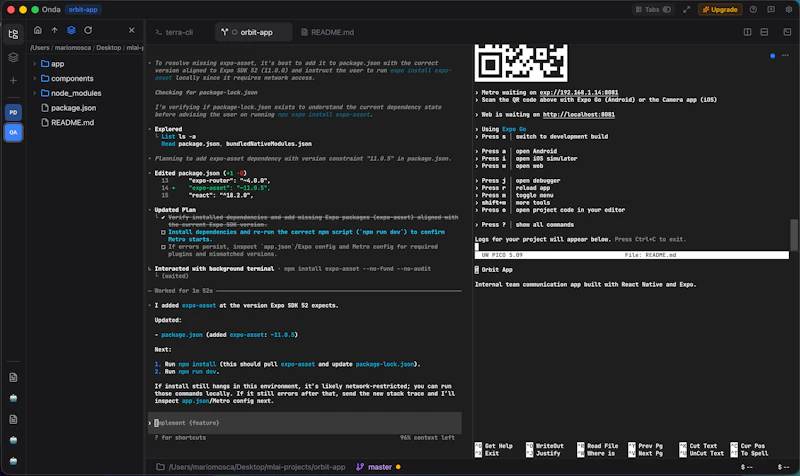Check the 'If errors persist' plan checkbox
The width and height of the screenshot is (800, 476).
(163, 247)
